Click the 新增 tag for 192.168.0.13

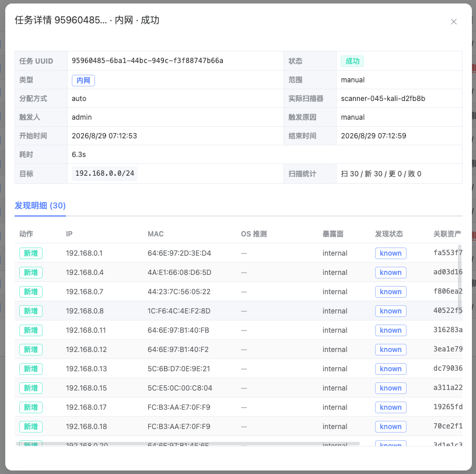coord(31,369)
